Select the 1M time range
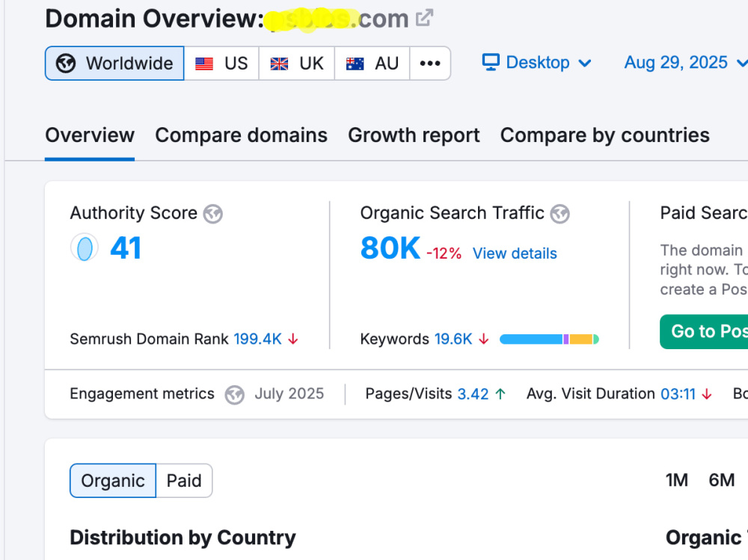Viewport: 748px width, 560px height. pyautogui.click(x=676, y=480)
